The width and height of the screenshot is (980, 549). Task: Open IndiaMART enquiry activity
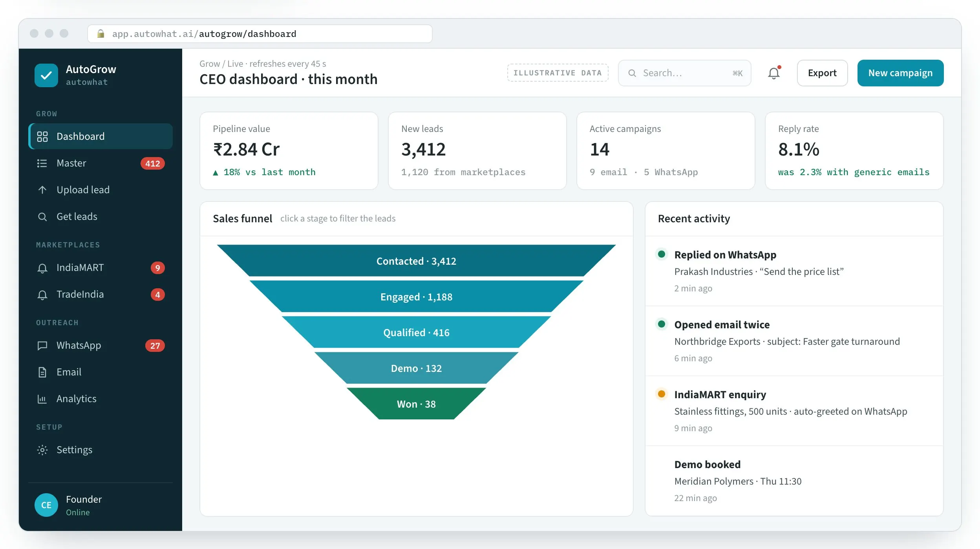click(794, 411)
